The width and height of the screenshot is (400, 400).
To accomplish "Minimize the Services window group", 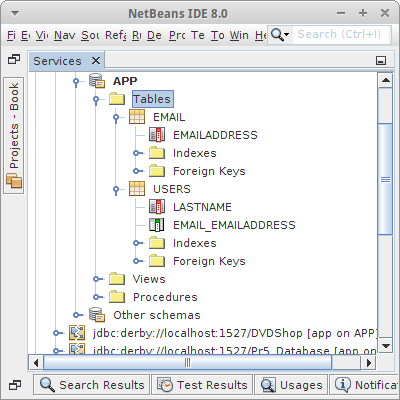I will pyautogui.click(x=381, y=60).
